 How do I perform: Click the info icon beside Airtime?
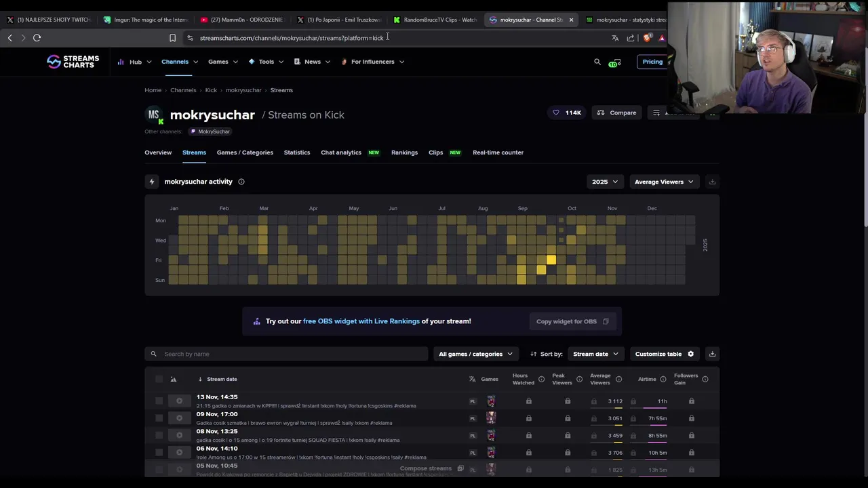coord(663,380)
